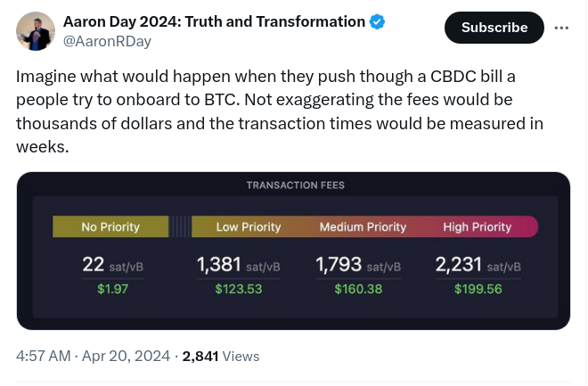Click the blue verified checkmark badge
588x386 pixels.
(x=377, y=21)
